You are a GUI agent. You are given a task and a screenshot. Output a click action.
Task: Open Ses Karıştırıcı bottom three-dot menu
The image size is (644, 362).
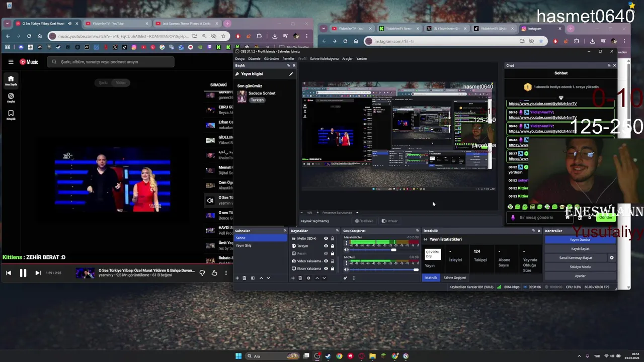354,278
